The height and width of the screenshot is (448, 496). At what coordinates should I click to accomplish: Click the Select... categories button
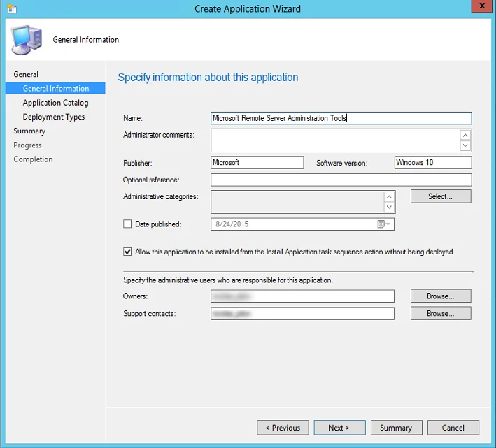tap(441, 196)
